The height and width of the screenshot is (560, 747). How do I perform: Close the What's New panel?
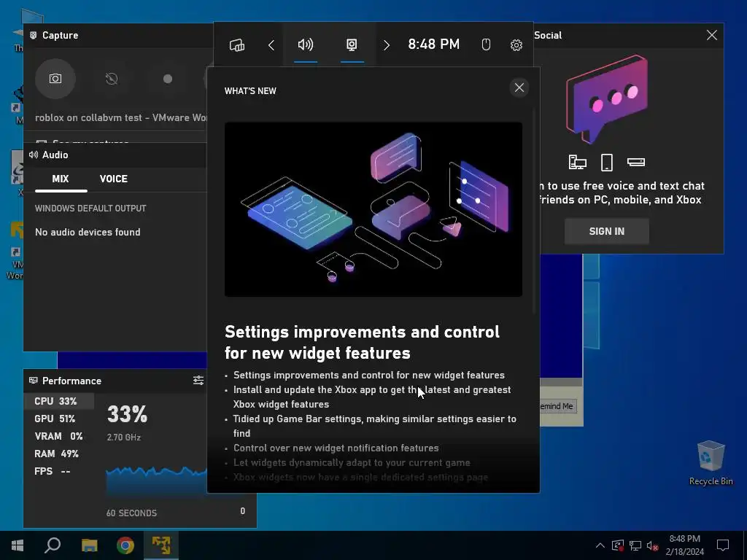[x=519, y=87]
